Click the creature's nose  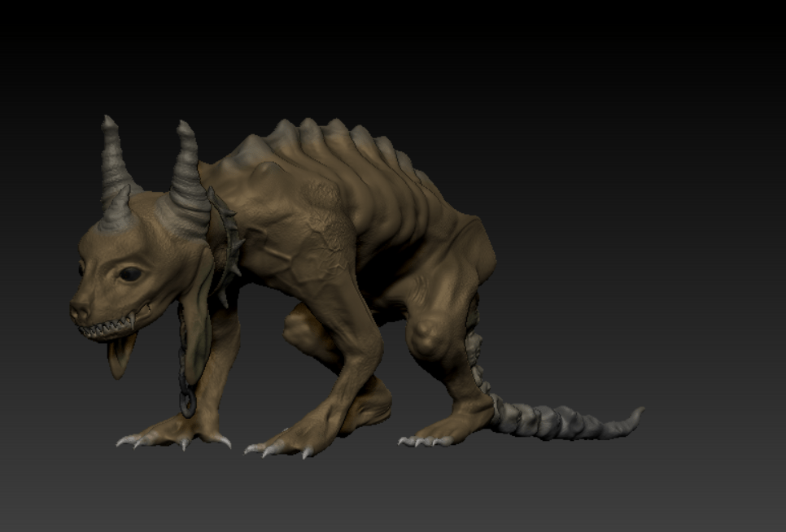pos(80,311)
